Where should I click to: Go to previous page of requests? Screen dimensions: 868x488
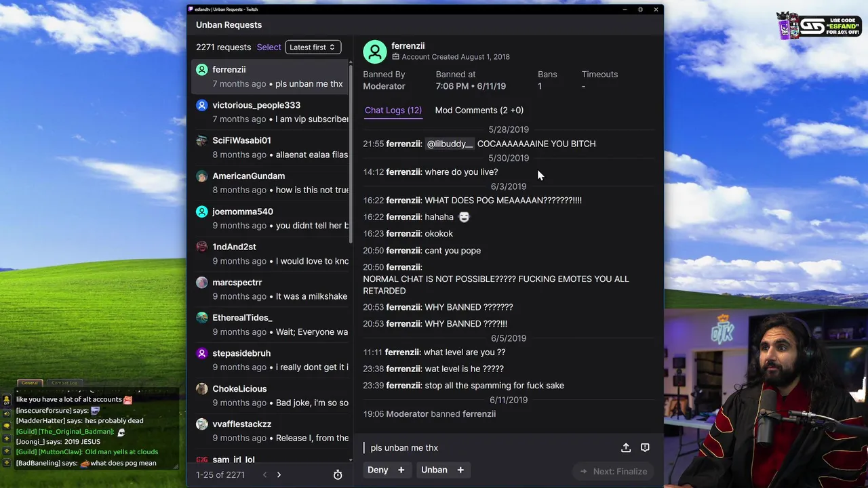pos(264,474)
